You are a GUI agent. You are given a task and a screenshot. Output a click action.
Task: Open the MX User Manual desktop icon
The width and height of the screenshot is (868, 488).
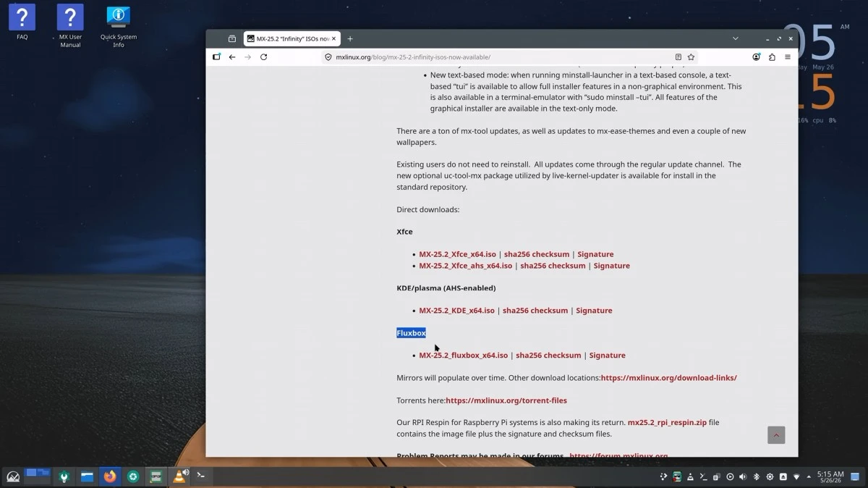[x=70, y=26]
